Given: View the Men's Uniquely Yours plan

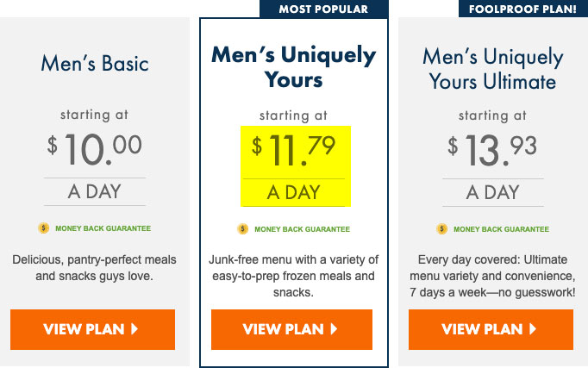Looking at the screenshot, I should click(291, 329).
